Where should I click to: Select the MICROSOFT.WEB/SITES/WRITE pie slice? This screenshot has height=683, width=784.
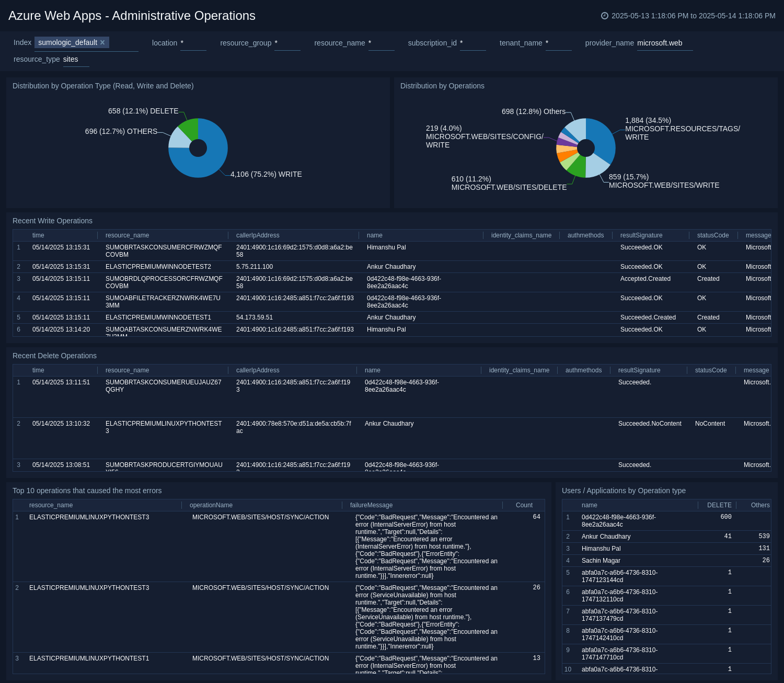point(596,166)
